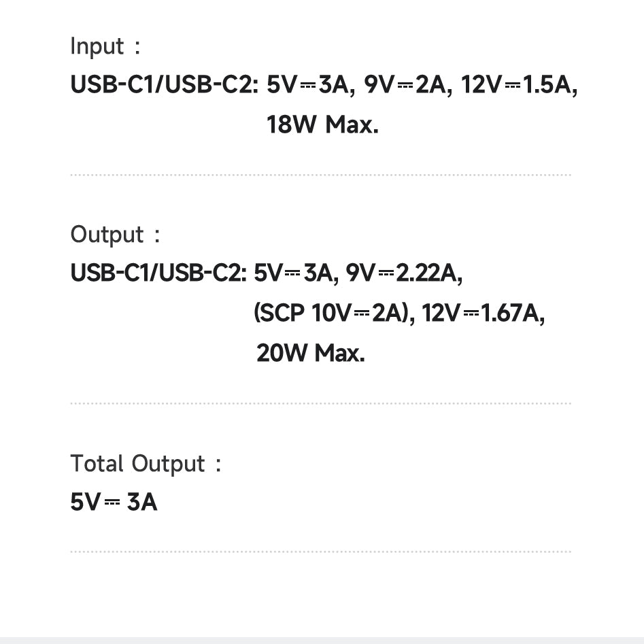Click the dotted divider below Output section
This screenshot has width=644, height=644.
tap(321, 403)
